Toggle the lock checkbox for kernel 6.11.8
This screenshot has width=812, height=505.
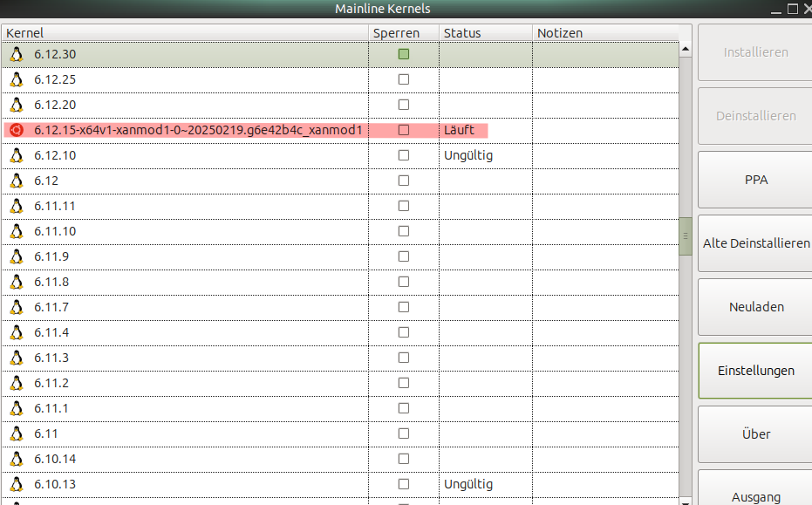pos(404,282)
